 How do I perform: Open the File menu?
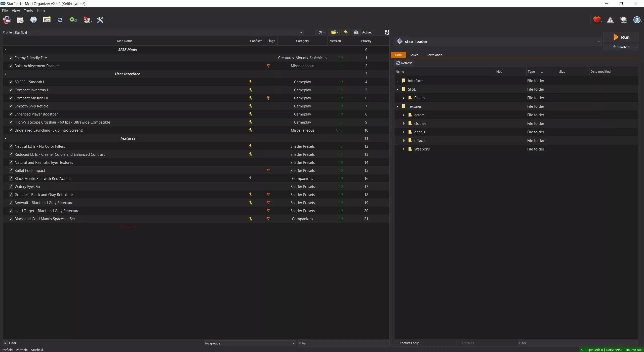point(5,11)
